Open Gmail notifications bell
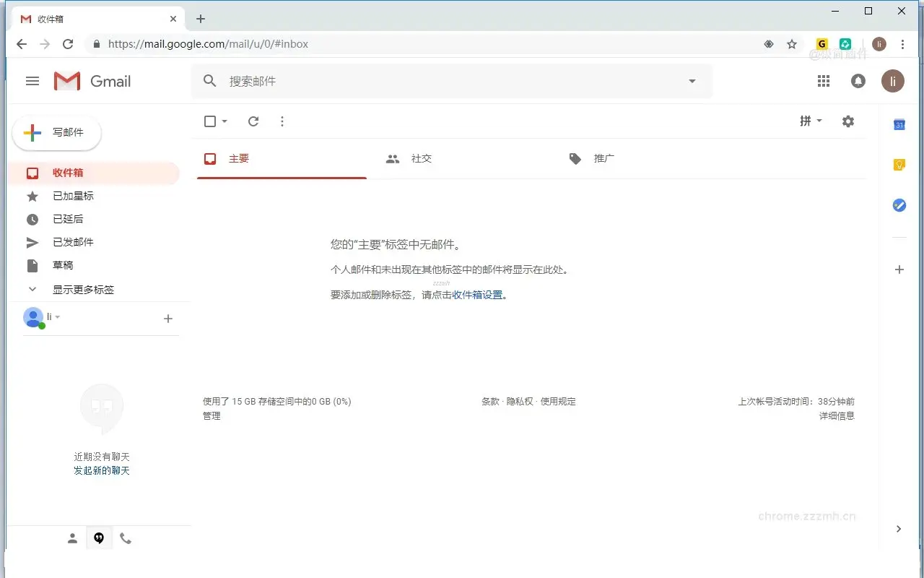Viewport: 924px width, 578px height. pos(858,81)
